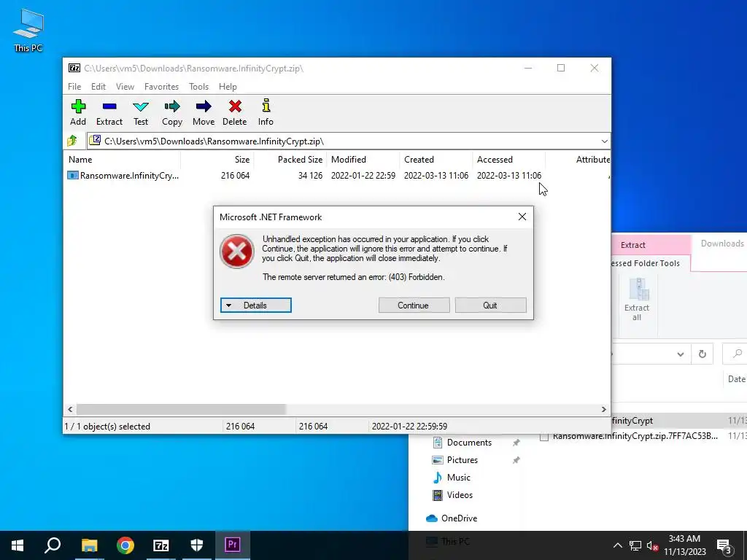Open archive Info from the toolbar
747x560 pixels.
(266, 112)
